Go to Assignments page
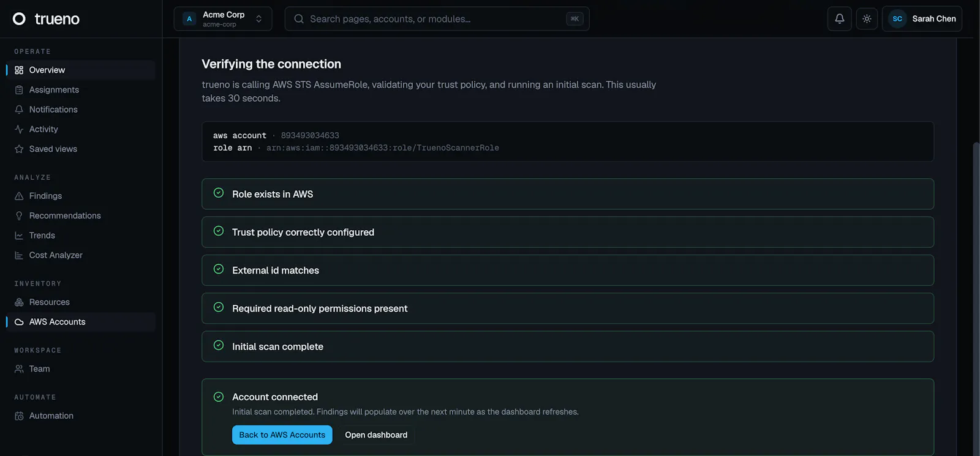This screenshot has width=980, height=456. point(81,90)
